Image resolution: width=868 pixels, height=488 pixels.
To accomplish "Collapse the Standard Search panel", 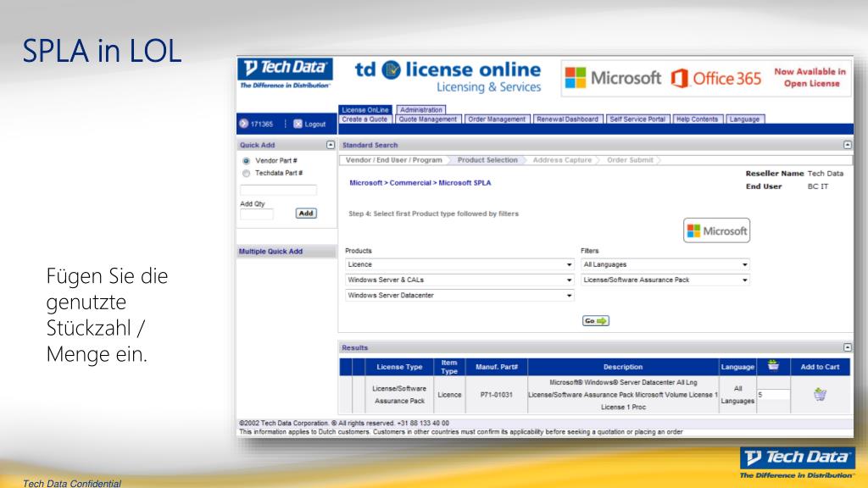I will (x=848, y=145).
